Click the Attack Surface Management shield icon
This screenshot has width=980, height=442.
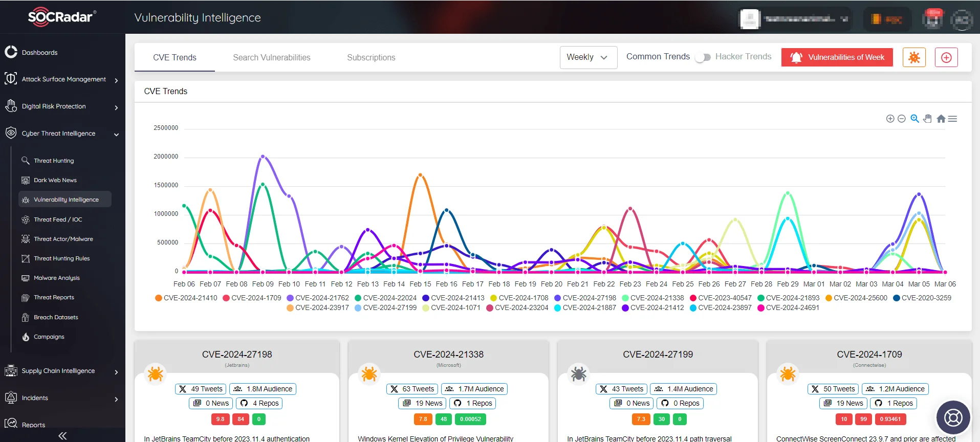coord(11,79)
